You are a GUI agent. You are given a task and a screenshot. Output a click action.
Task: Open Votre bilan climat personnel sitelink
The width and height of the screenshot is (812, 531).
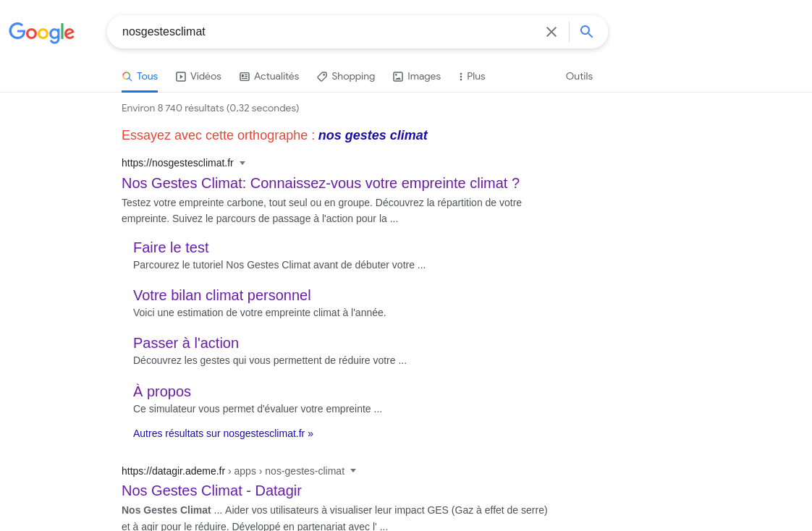coord(221,295)
